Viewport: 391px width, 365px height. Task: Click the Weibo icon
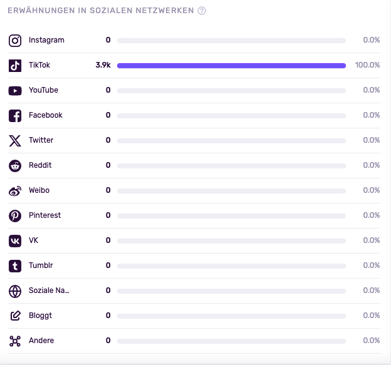tap(15, 191)
